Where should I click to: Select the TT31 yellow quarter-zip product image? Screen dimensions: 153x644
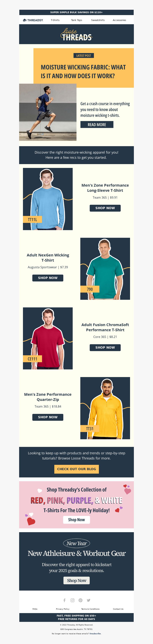tap(105, 408)
